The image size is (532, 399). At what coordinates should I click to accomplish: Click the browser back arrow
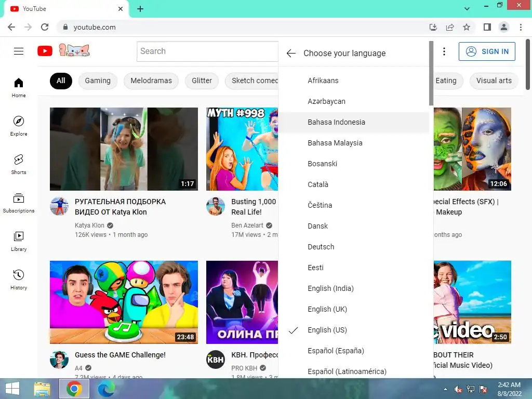11,27
